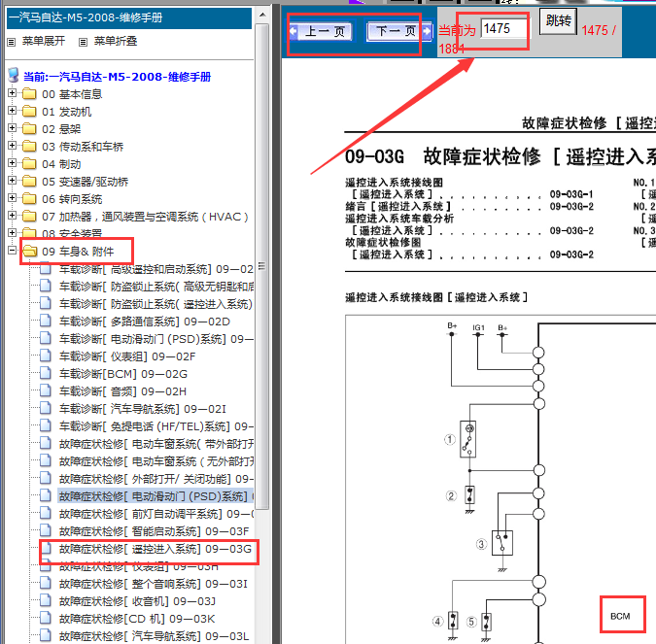This screenshot has height=644, width=656.
Task: Click the folder icon of 01 发动机
Action: 29,112
